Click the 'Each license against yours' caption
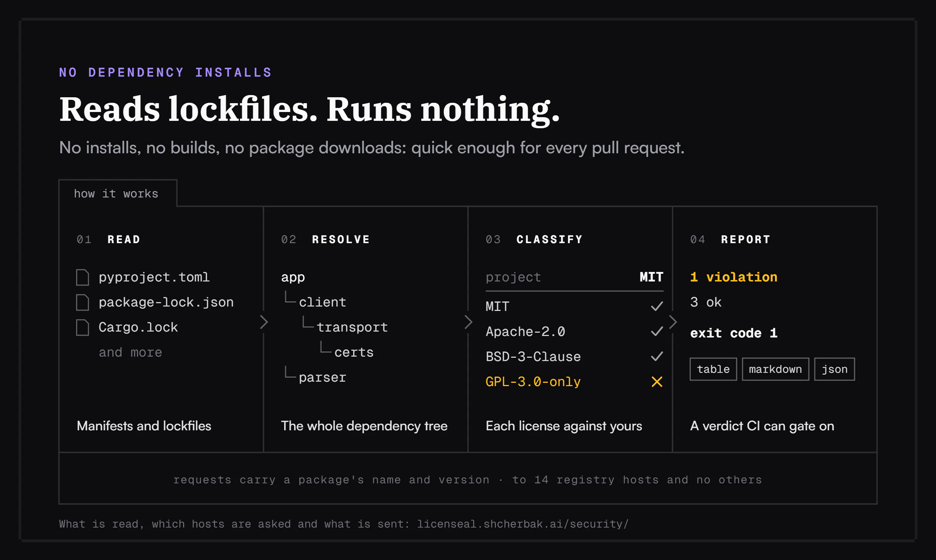 [x=564, y=426]
